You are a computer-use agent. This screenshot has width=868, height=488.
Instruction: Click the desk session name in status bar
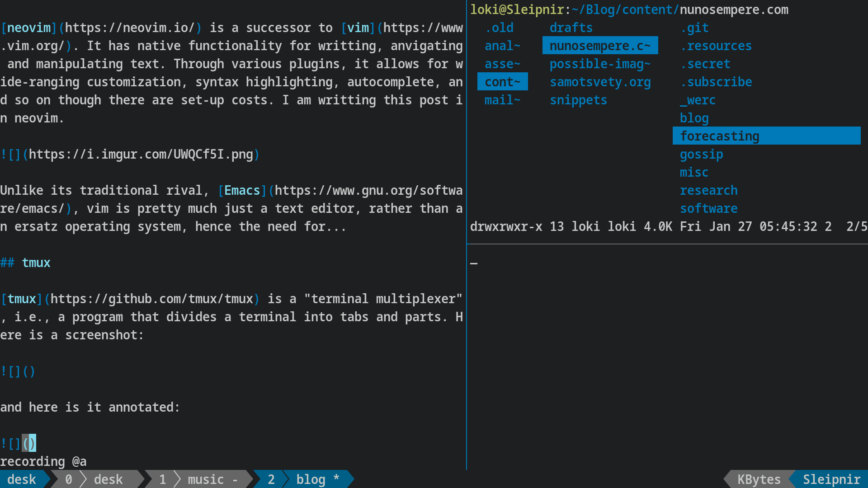(x=22, y=479)
